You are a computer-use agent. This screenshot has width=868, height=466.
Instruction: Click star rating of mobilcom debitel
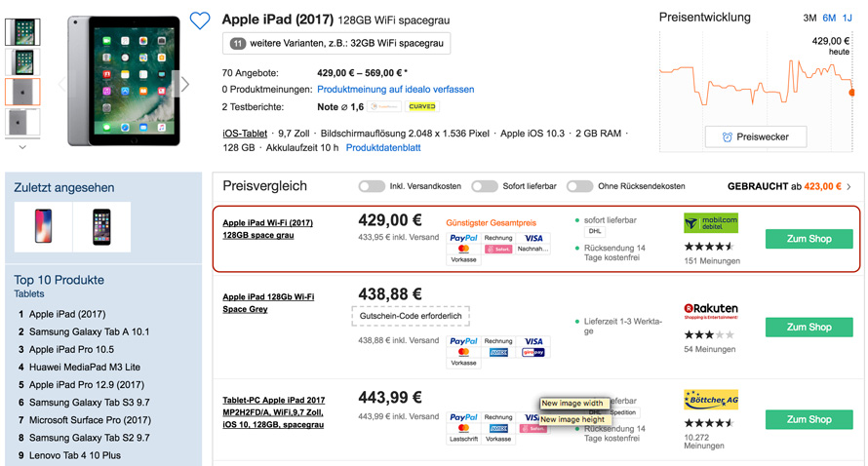(709, 247)
